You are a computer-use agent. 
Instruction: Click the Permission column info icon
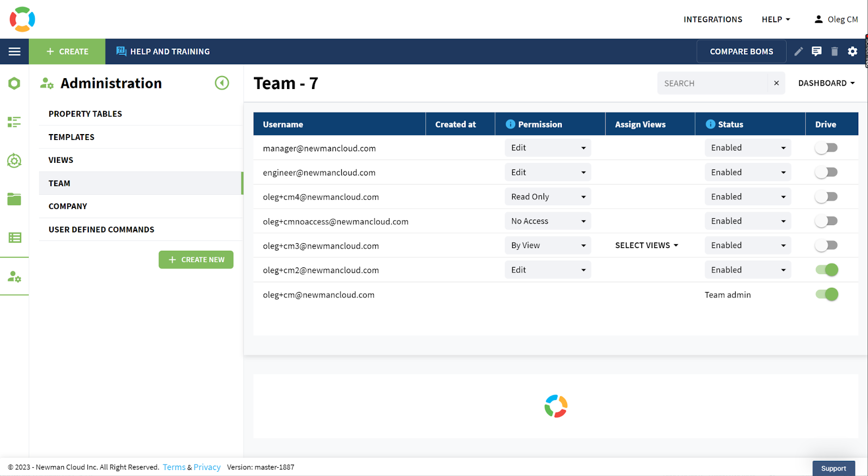coord(510,124)
